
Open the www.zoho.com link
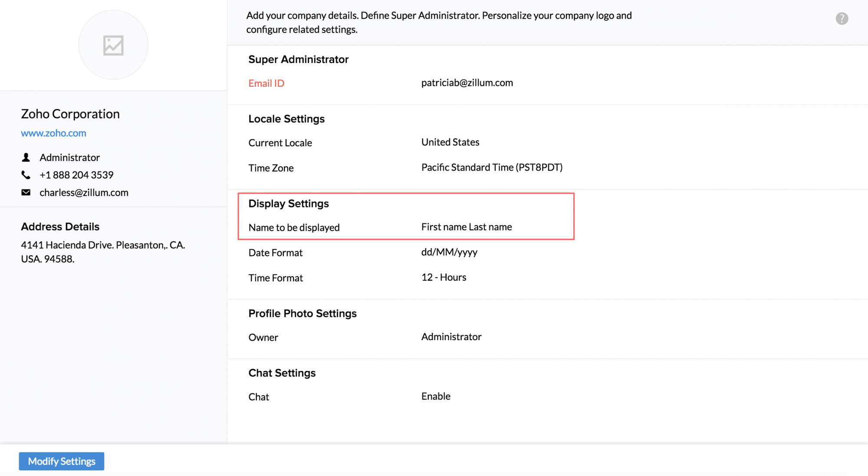click(x=53, y=133)
